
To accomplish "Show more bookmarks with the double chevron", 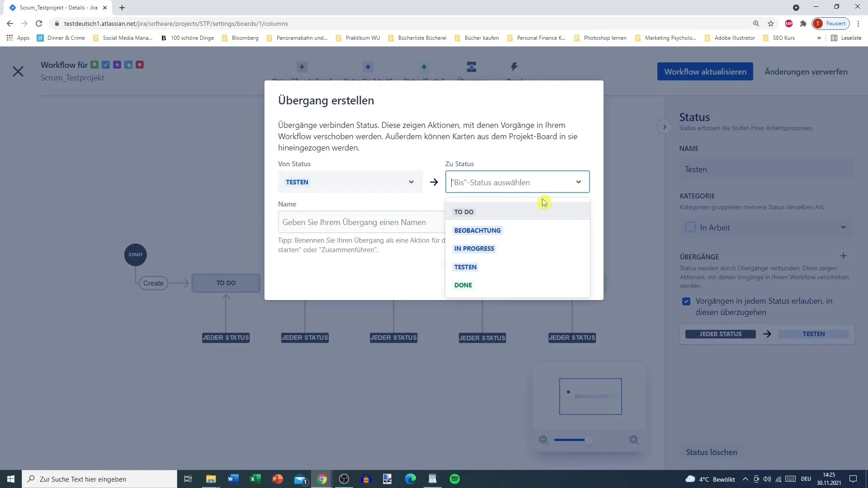I will (819, 38).
